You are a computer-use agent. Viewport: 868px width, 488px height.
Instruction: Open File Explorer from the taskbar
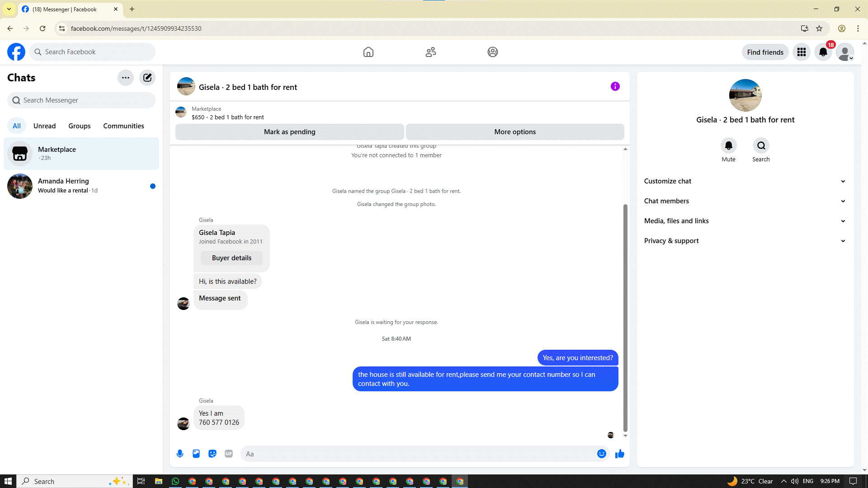pyautogui.click(x=159, y=481)
